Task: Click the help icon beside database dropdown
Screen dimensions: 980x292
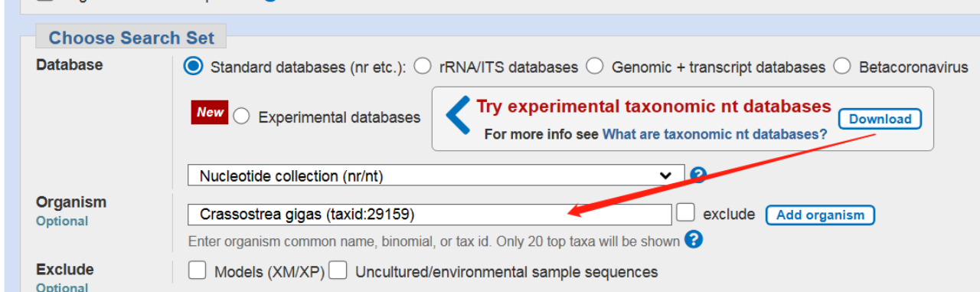Action: 697,175
